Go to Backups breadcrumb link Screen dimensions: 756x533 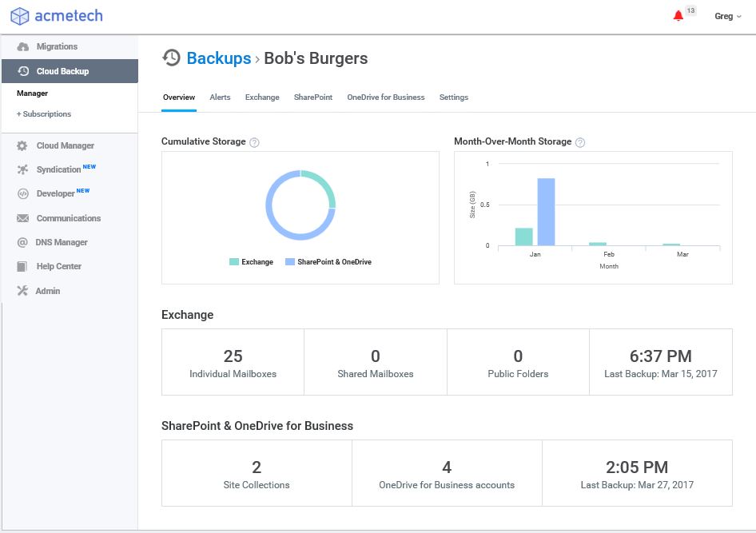(x=219, y=58)
